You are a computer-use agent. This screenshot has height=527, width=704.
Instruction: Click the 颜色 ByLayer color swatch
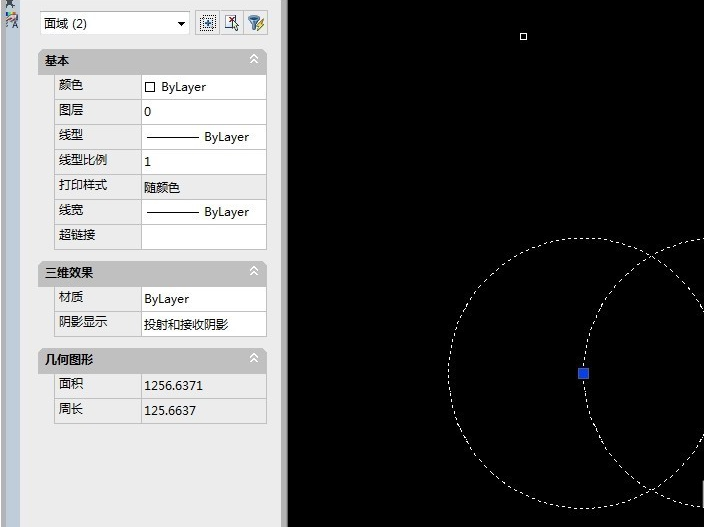tap(151, 87)
